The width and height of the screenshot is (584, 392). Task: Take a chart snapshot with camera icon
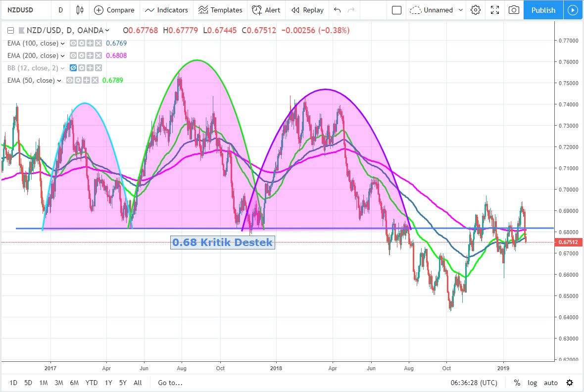(514, 10)
